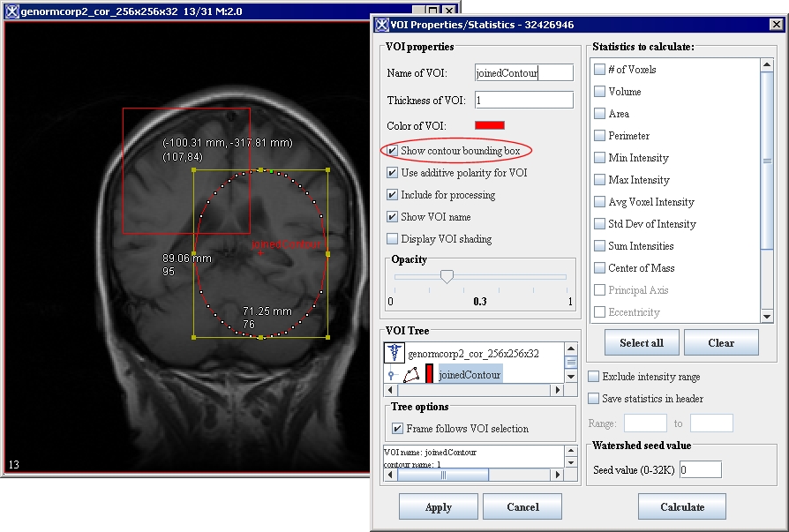Image resolution: width=789 pixels, height=532 pixels.
Task: Click the Select all button
Action: 642,342
